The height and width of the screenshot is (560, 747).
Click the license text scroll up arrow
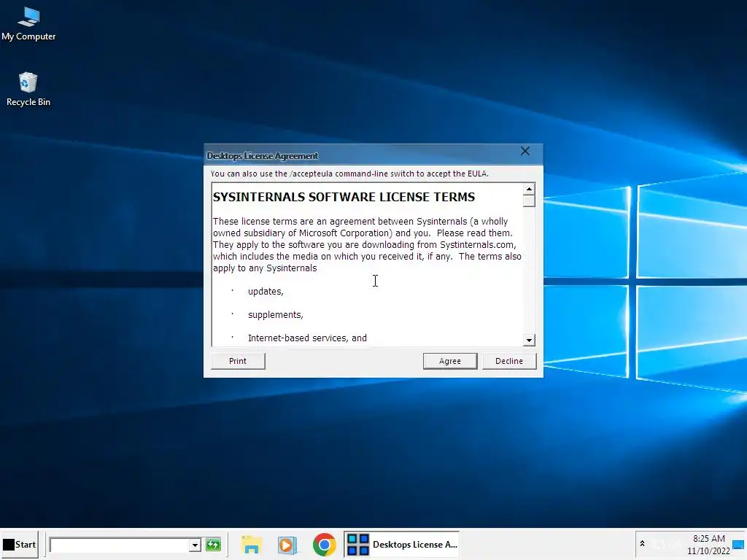pyautogui.click(x=529, y=189)
